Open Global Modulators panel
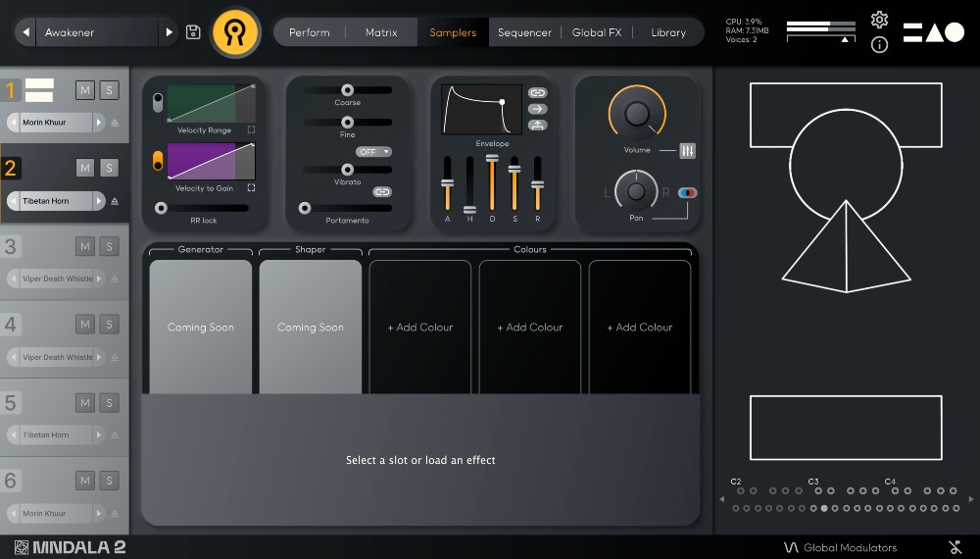Image resolution: width=980 pixels, height=559 pixels. click(x=840, y=547)
